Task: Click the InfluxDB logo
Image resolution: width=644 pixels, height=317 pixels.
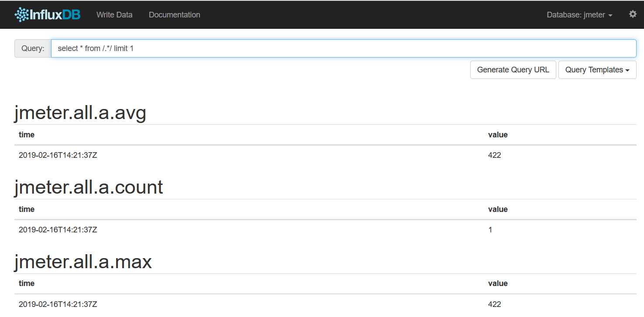Action: pyautogui.click(x=47, y=14)
